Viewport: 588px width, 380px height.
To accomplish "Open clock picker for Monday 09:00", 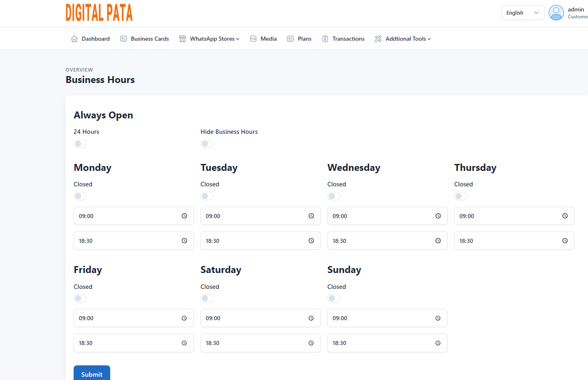I will point(184,216).
